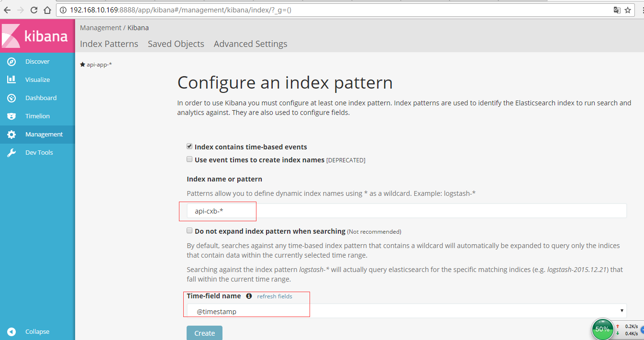
Task: Click the Timelion mask icon
Action: click(11, 116)
